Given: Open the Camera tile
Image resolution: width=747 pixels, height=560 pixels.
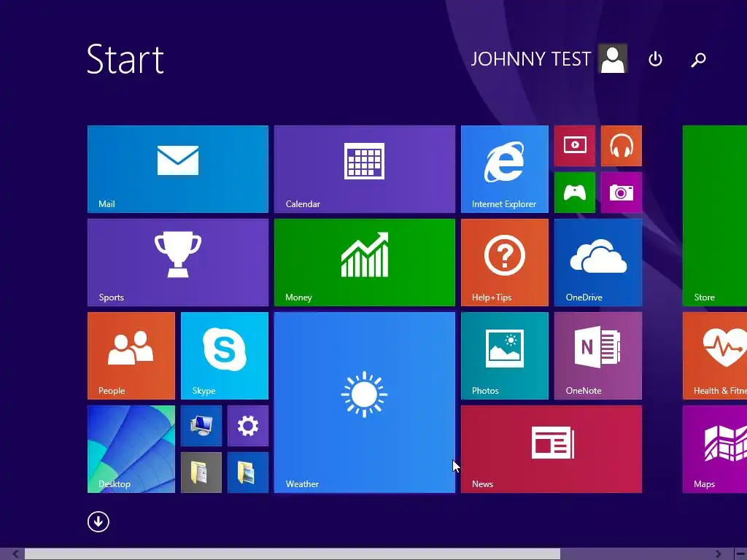Looking at the screenshot, I should [x=622, y=192].
